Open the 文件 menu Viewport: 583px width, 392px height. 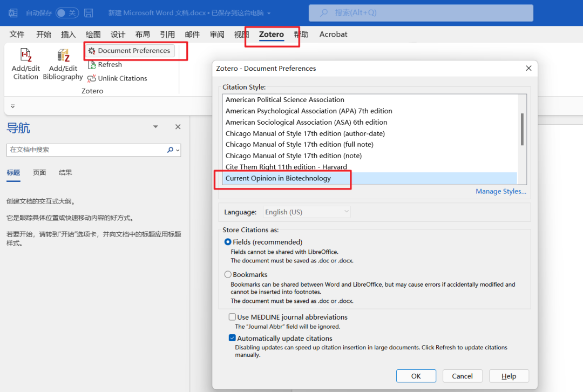(x=17, y=35)
